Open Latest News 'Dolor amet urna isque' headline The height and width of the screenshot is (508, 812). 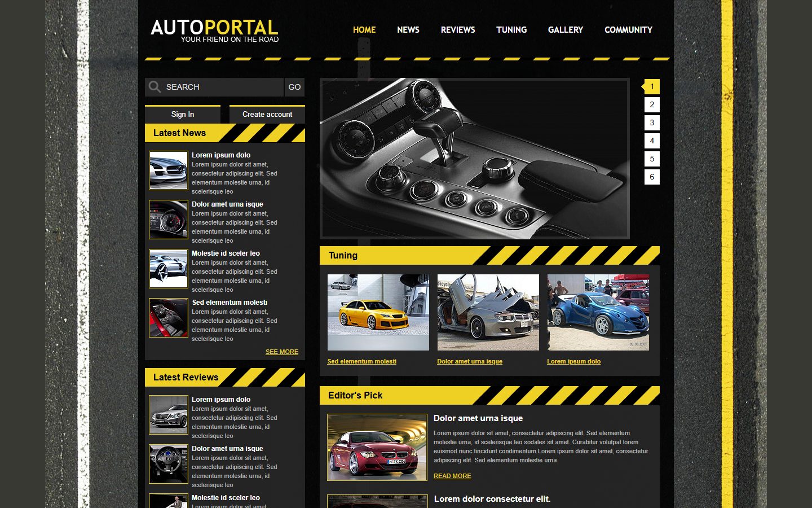pos(227,204)
